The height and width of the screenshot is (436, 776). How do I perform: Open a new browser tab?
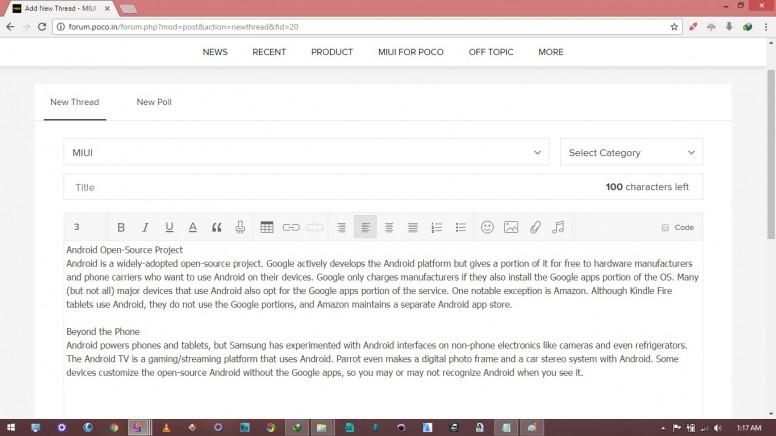(x=128, y=8)
